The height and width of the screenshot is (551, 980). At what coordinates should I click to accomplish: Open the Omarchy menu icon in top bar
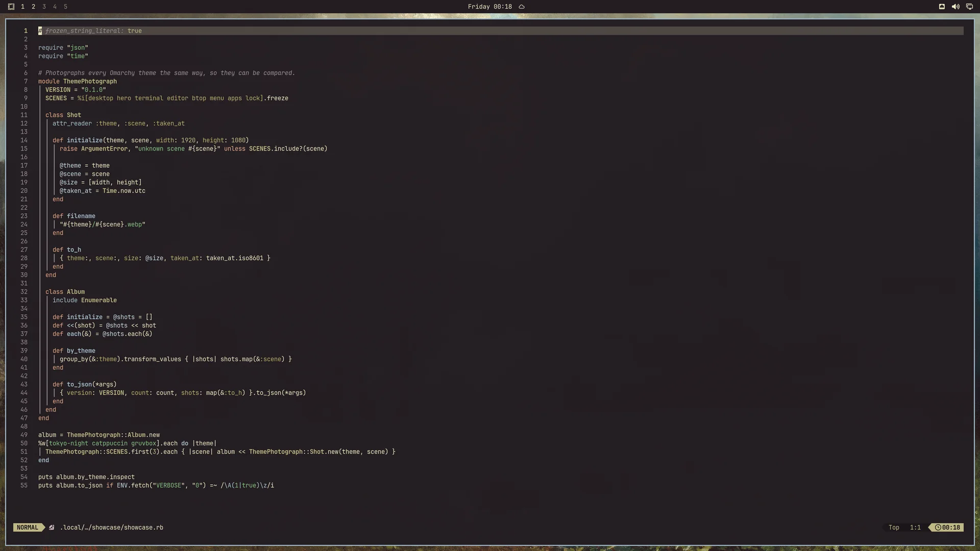tap(11, 7)
